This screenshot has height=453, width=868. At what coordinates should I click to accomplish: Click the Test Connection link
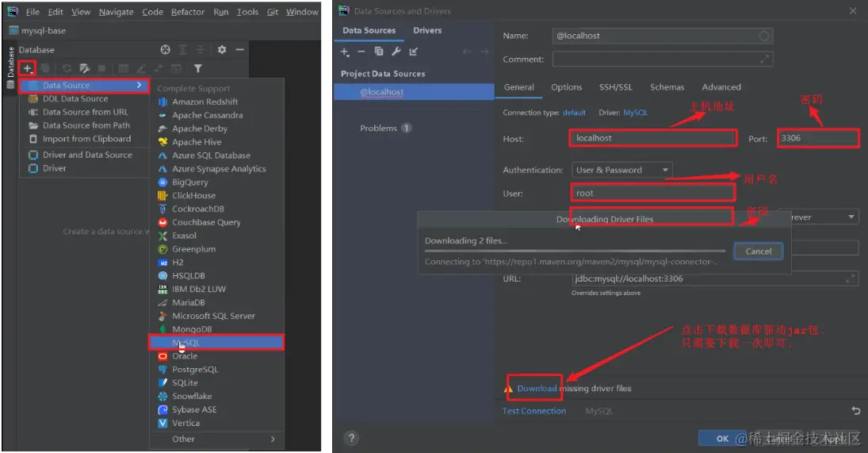534,411
